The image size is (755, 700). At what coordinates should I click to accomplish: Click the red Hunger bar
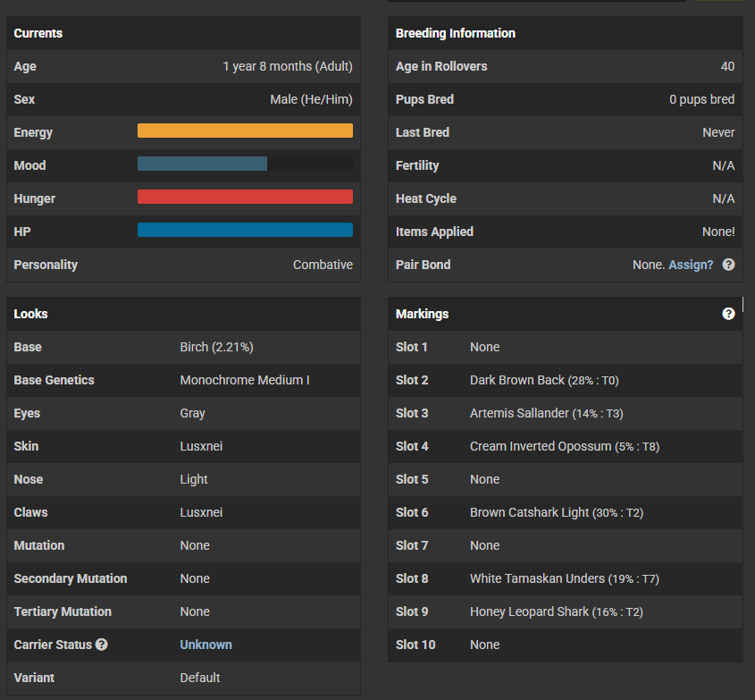pyautogui.click(x=245, y=198)
